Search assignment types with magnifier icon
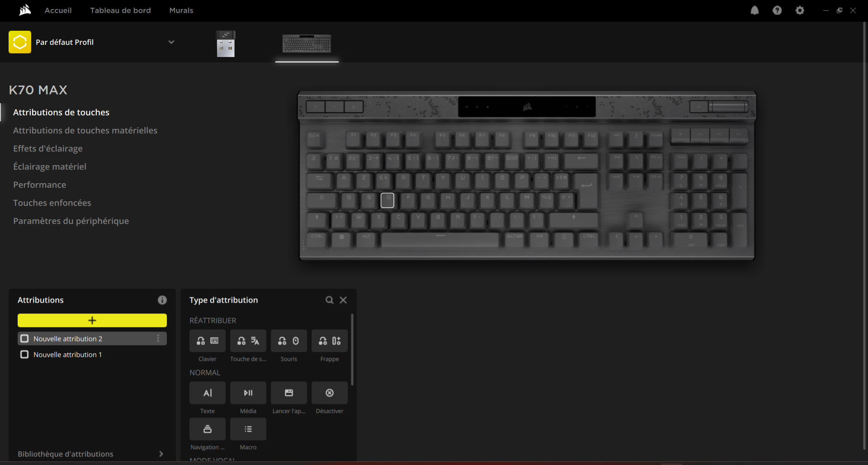This screenshot has width=868, height=465. point(330,300)
